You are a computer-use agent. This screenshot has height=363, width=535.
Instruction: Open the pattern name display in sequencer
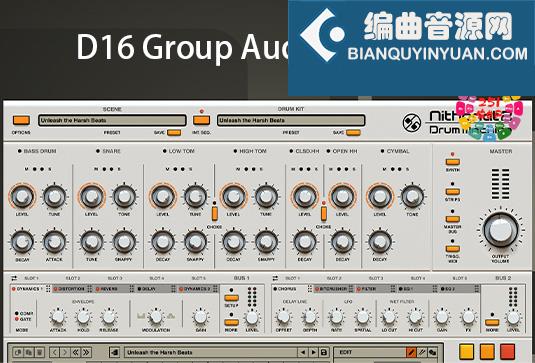coord(210,352)
